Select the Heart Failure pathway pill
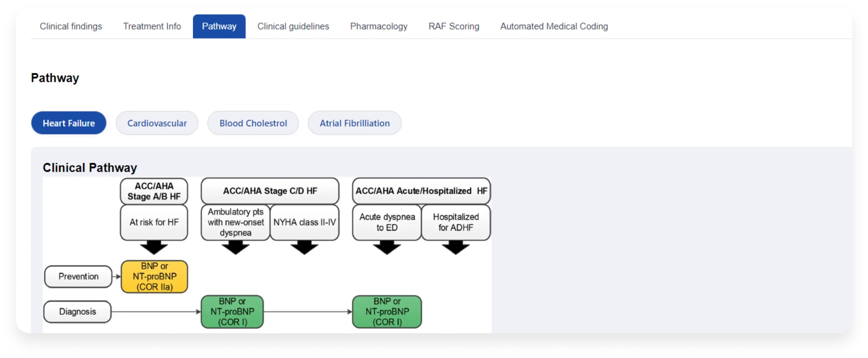The height and width of the screenshot is (358, 868). point(69,123)
